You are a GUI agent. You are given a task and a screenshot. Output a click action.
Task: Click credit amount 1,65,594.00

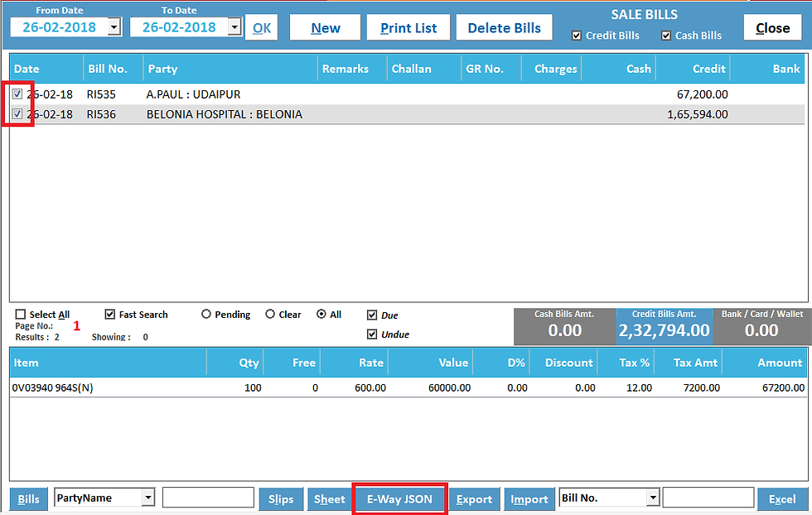(x=698, y=114)
